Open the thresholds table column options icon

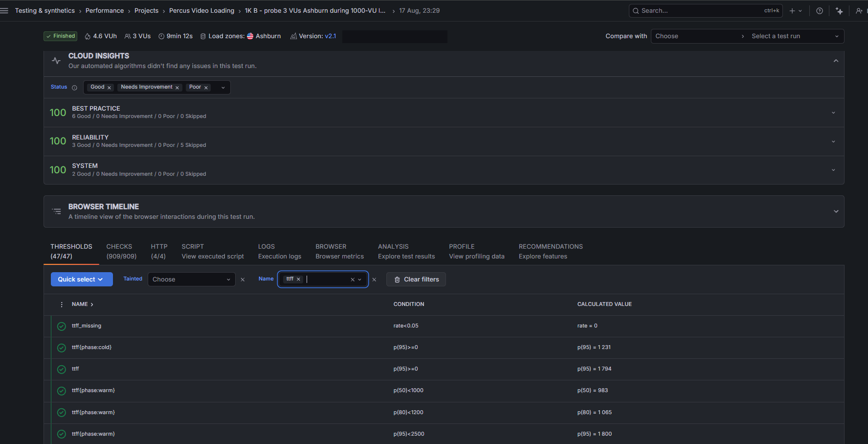tap(62, 304)
